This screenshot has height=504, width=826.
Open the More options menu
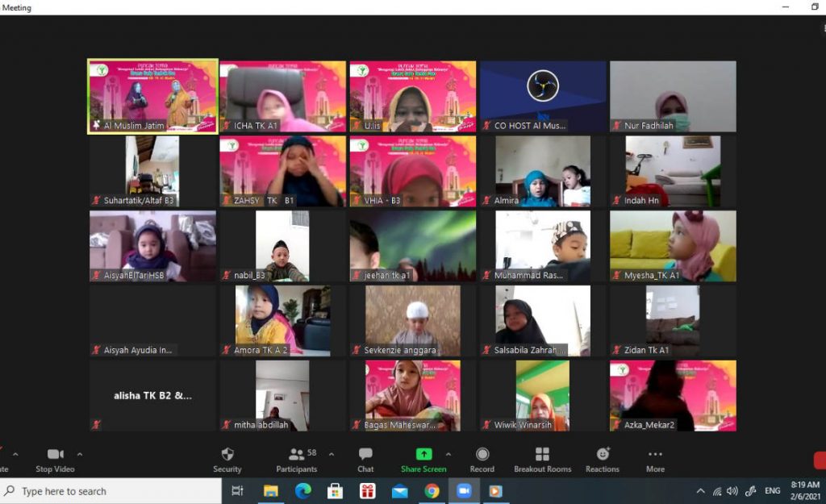click(x=655, y=459)
